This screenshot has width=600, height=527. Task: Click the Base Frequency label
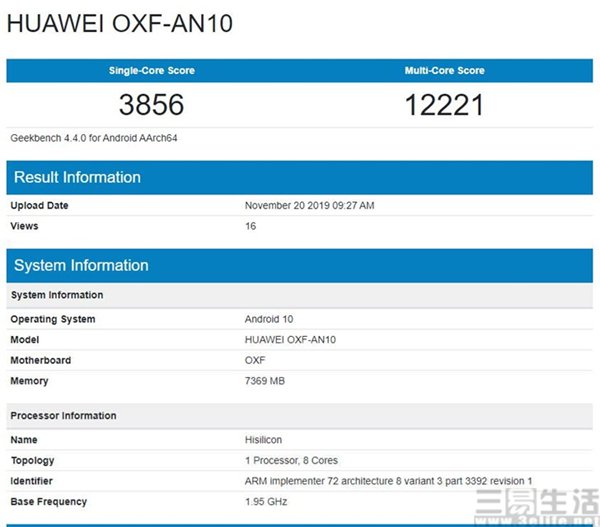[49, 502]
